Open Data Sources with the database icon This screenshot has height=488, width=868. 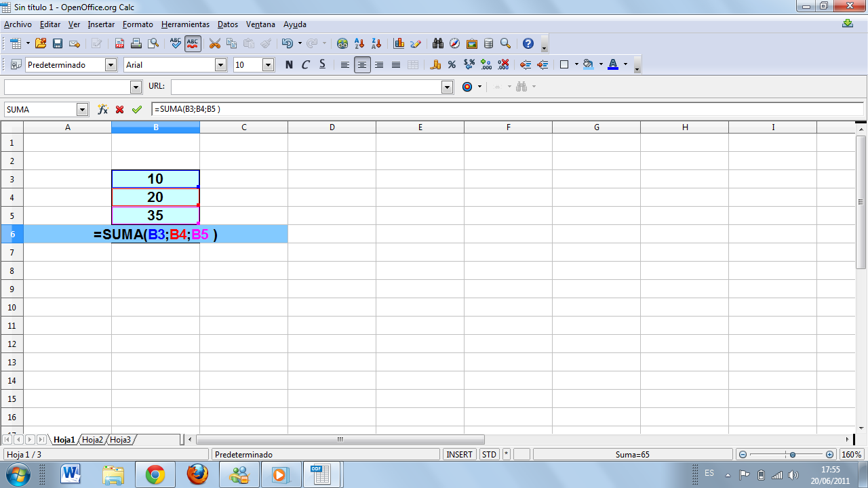(x=488, y=43)
